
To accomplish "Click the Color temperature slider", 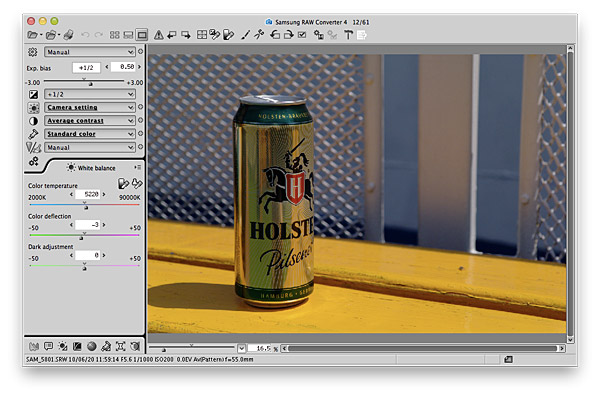I will click(x=84, y=206).
